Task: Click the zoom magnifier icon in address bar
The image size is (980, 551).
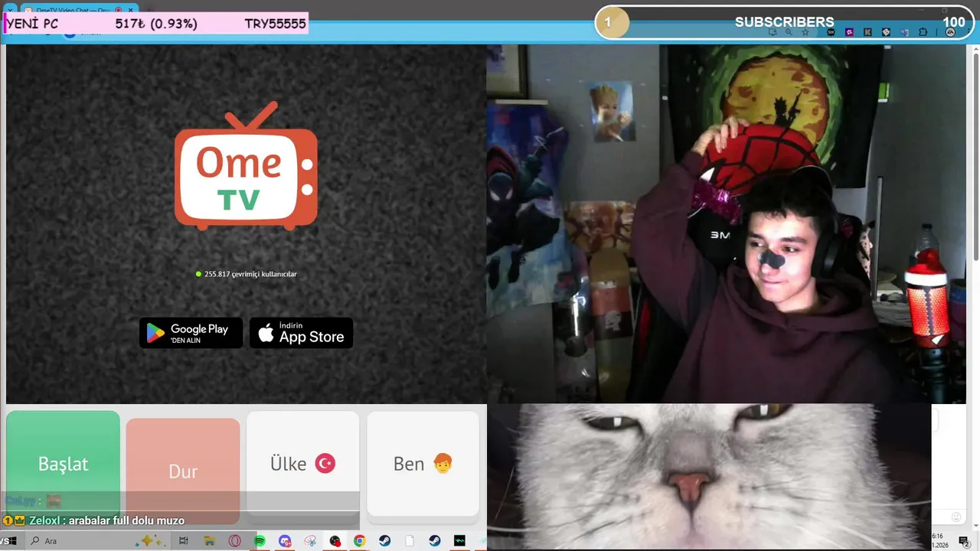Action: 789,32
